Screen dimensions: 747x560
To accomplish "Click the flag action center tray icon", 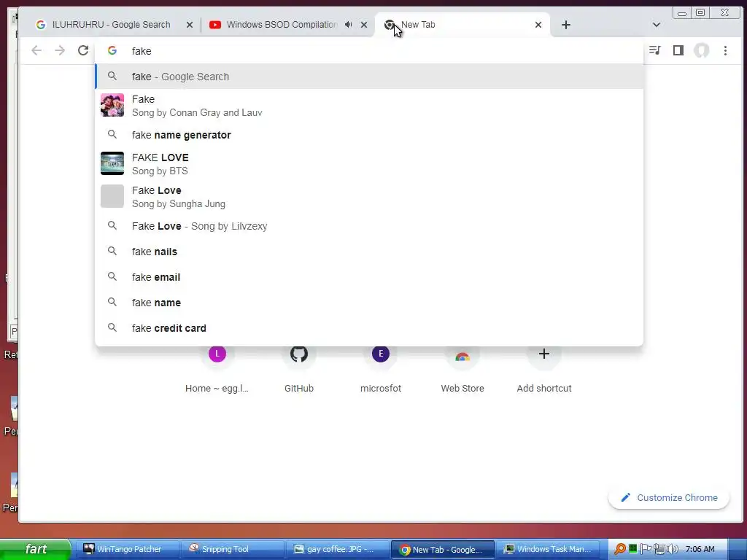I will [x=646, y=549].
